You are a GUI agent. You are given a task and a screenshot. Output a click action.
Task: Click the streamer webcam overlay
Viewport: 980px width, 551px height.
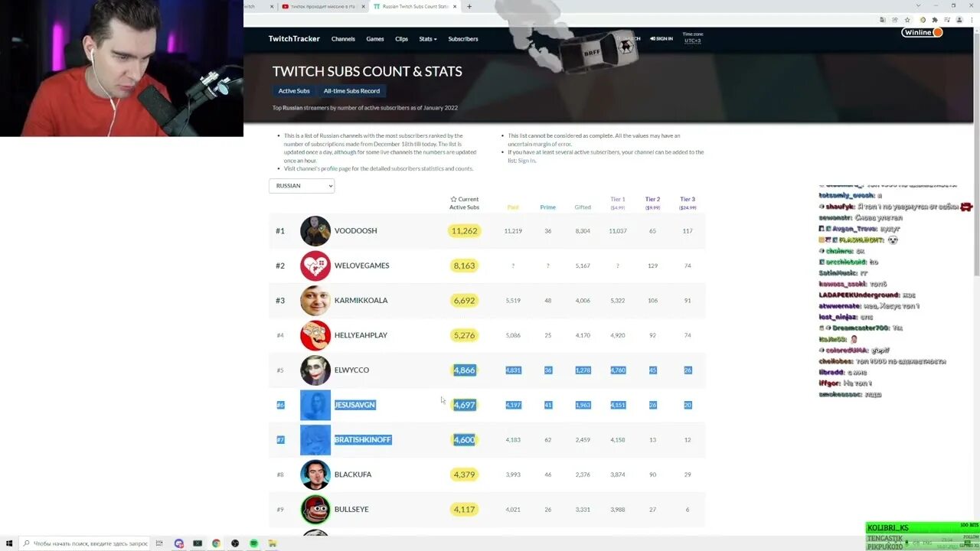tap(122, 68)
